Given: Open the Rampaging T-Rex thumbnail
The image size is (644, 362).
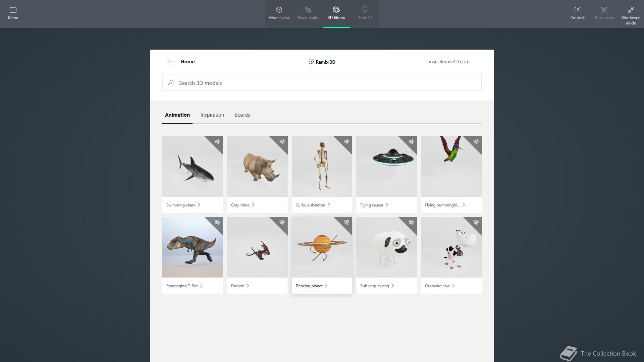Looking at the screenshot, I should tap(193, 247).
